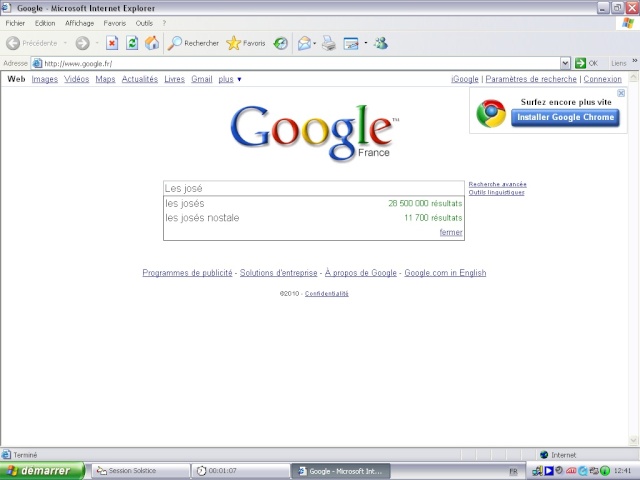Switch to Session Solstice taskbar item
640x480 pixels.
pyautogui.click(x=140, y=471)
